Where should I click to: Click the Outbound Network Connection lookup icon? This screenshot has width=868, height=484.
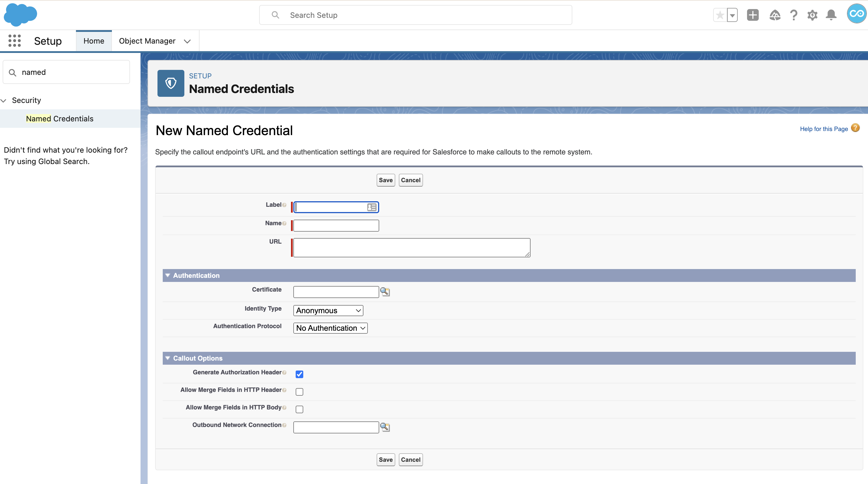pyautogui.click(x=385, y=427)
